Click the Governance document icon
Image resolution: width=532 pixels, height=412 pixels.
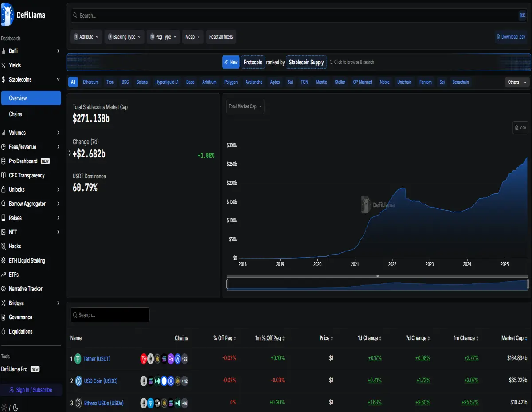(x=4, y=317)
